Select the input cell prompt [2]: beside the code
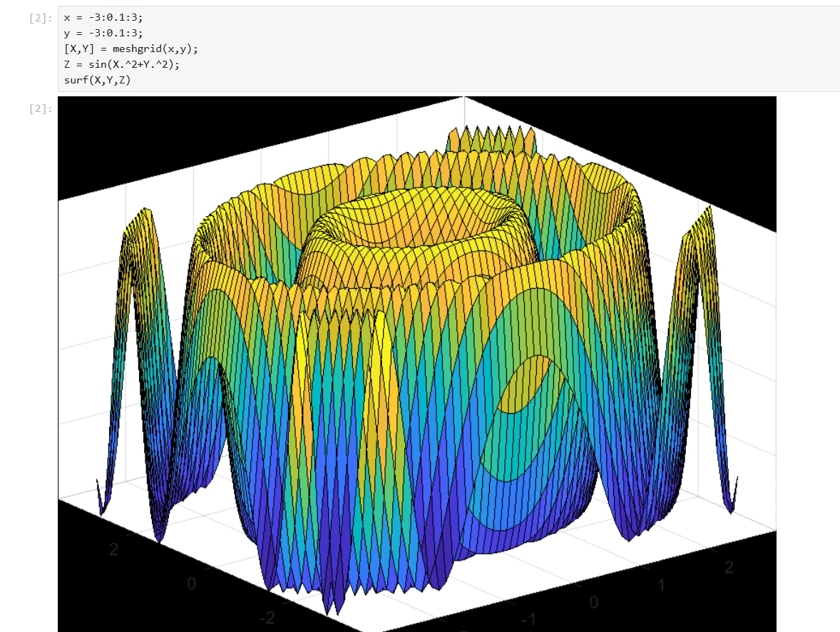Image resolution: width=840 pixels, height=632 pixels. point(41,19)
